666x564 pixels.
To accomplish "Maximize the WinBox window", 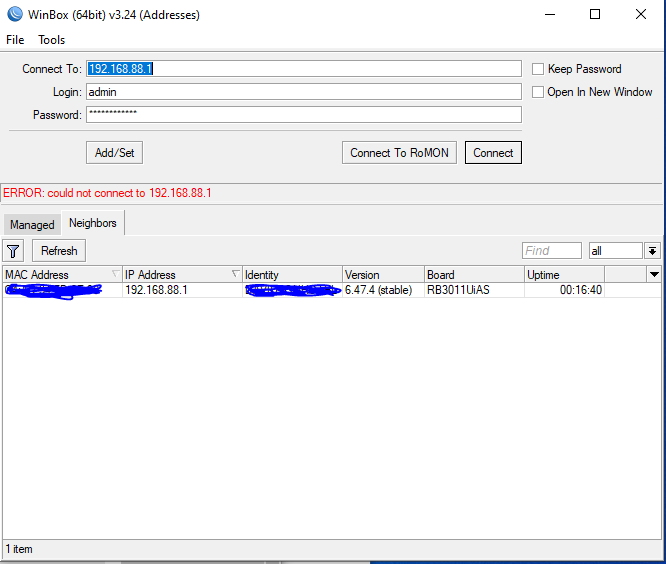I will 595,14.
